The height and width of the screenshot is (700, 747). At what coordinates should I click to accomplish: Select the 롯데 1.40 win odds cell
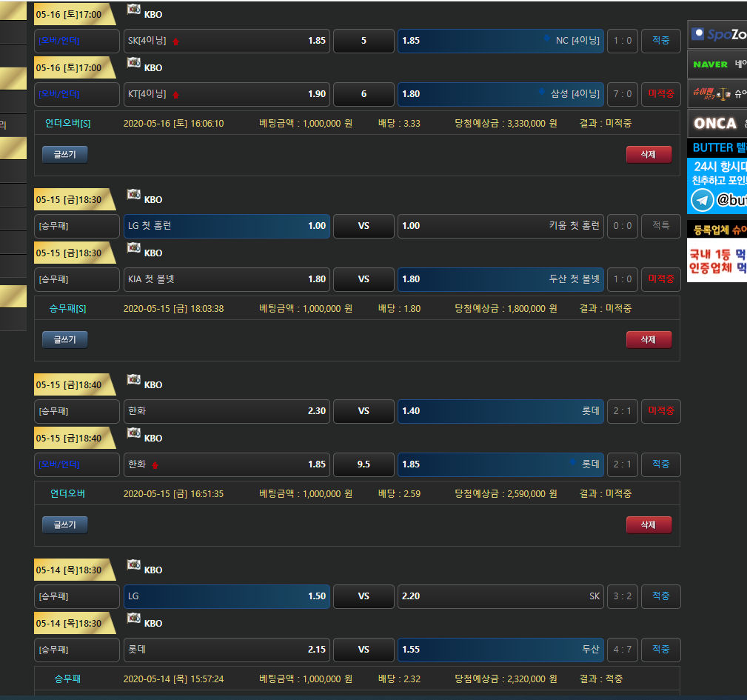[500, 411]
